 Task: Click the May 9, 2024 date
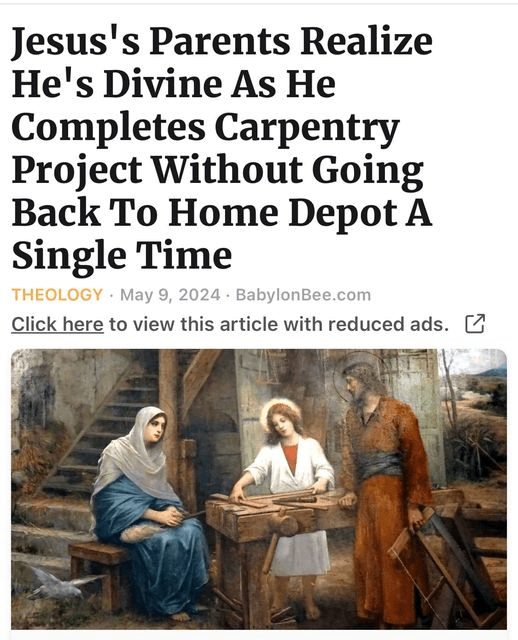pyautogui.click(x=170, y=295)
